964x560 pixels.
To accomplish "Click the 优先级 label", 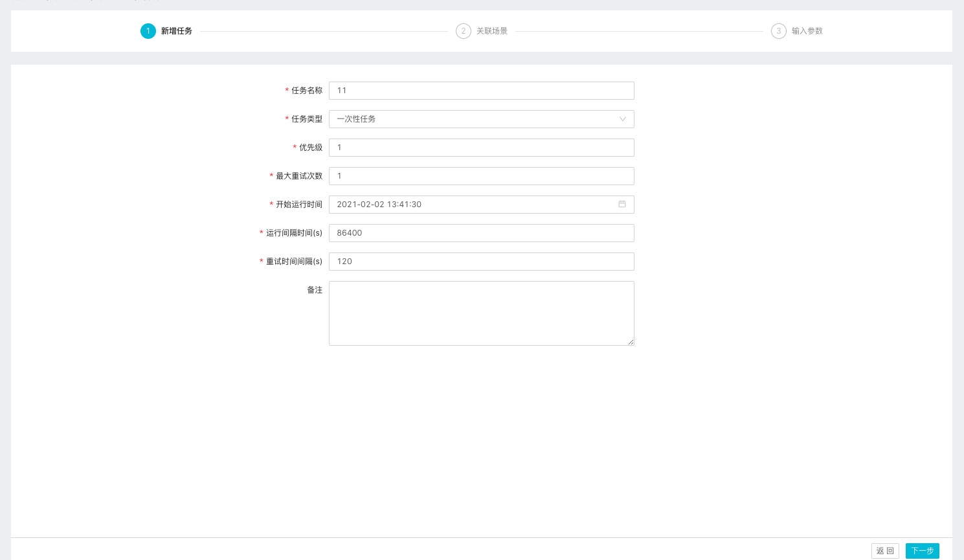I will 311,148.
